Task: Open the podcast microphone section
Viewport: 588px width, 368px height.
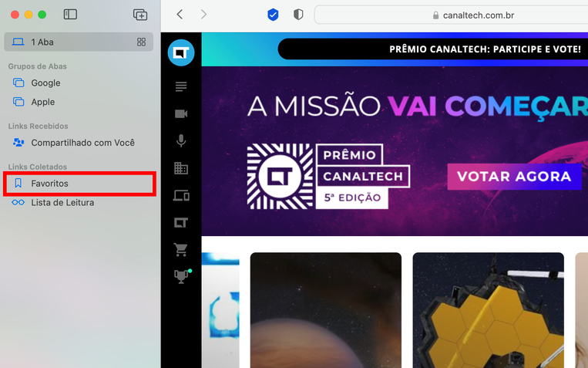Action: pyautogui.click(x=181, y=141)
